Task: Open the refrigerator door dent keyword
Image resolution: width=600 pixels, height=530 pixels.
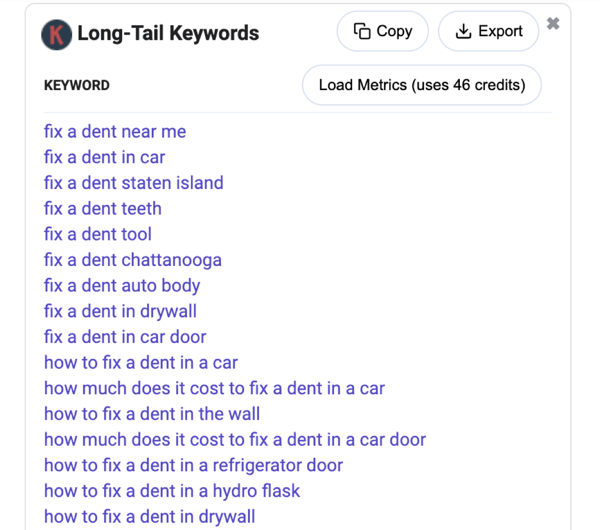Action: 194,465
